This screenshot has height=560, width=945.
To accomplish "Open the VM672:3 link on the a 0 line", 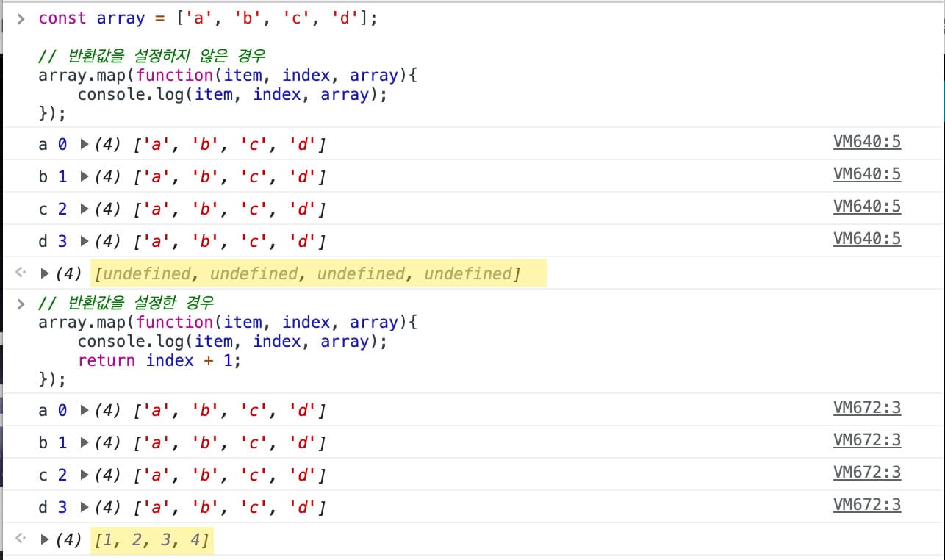I will pyautogui.click(x=867, y=407).
